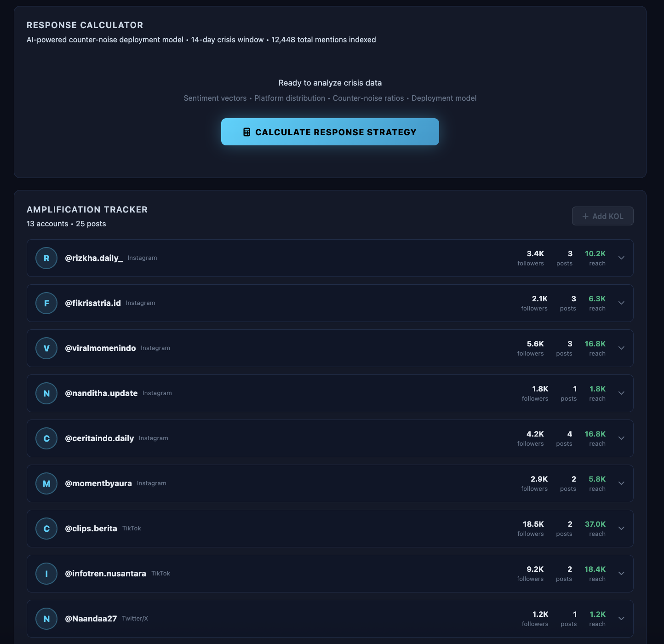The image size is (664, 644).
Task: Click the 18.5K followers value
Action: click(533, 524)
